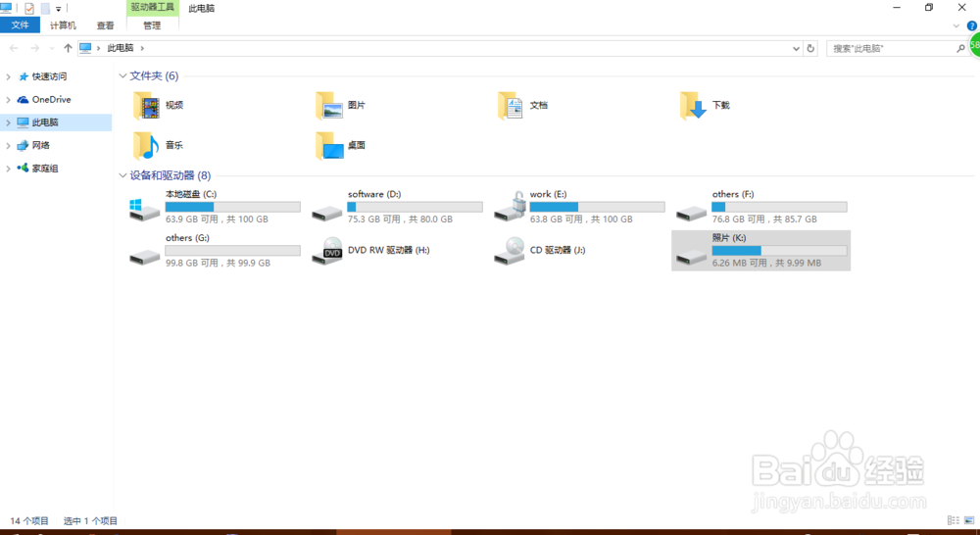
Task: Click the 快速访问 star icon
Action: (x=24, y=76)
